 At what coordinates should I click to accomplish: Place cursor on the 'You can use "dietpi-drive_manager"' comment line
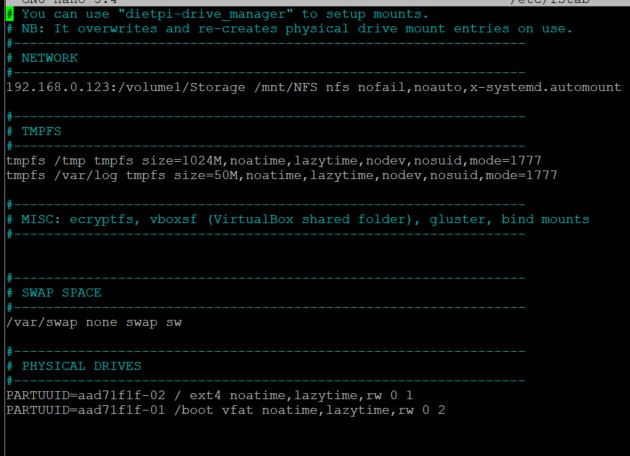coord(217,14)
